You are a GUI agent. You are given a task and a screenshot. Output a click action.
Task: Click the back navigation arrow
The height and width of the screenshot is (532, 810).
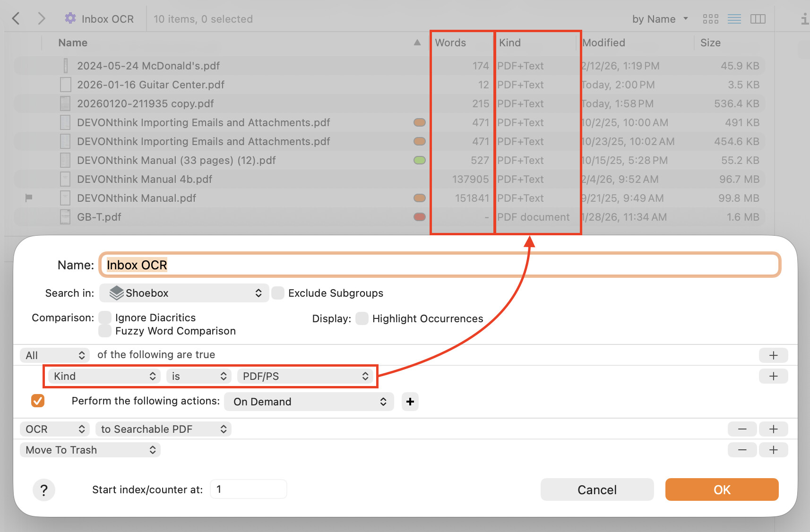[x=16, y=19]
